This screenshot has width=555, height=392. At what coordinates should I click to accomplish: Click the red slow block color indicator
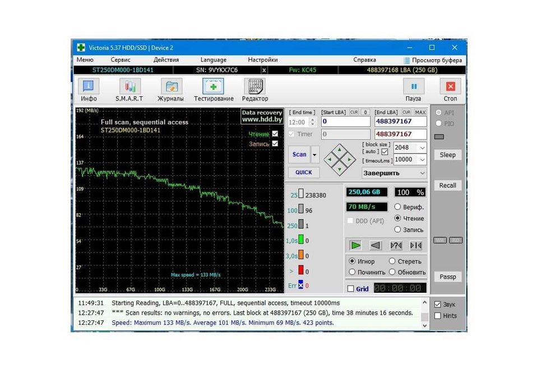[x=301, y=270]
